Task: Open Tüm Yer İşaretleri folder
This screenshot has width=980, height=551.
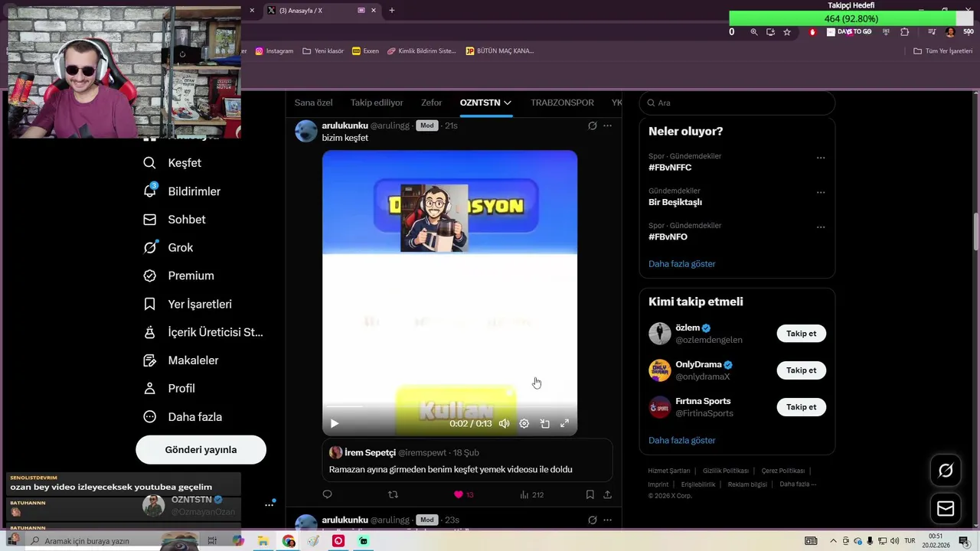Action: [943, 51]
